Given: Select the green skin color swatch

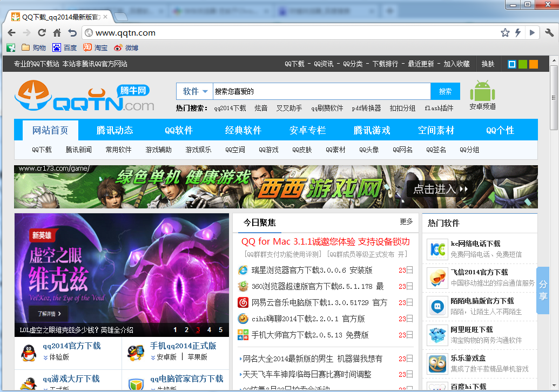Looking at the screenshot, I should coord(523,64).
